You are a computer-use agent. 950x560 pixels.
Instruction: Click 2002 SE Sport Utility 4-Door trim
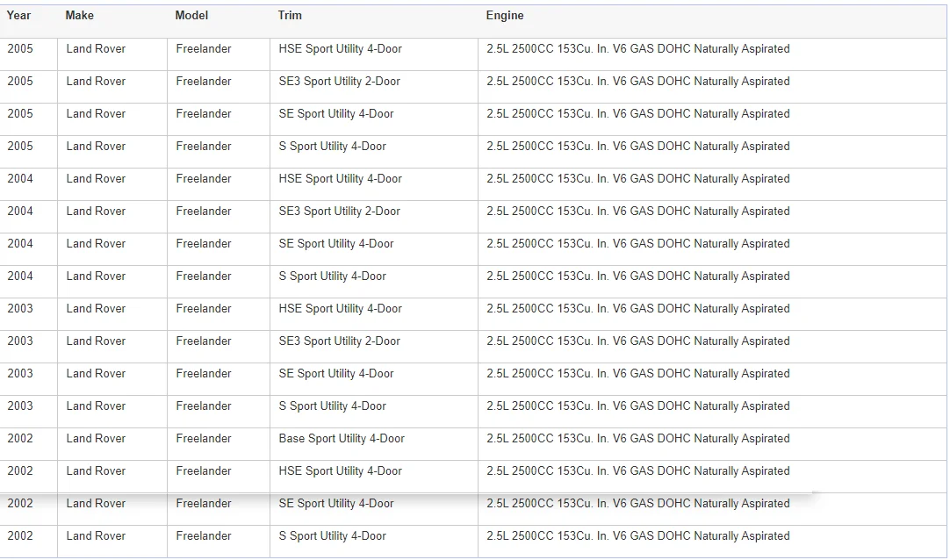(x=335, y=504)
